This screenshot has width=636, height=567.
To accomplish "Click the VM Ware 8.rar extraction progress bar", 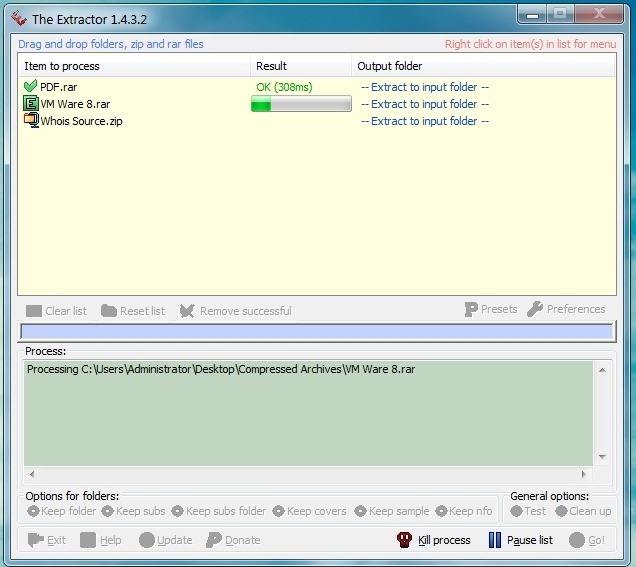I will point(301,104).
